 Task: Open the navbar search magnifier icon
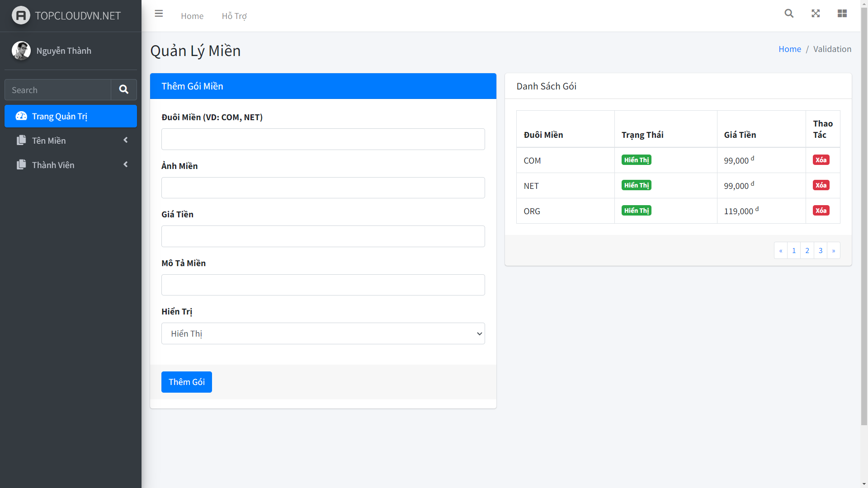click(789, 14)
